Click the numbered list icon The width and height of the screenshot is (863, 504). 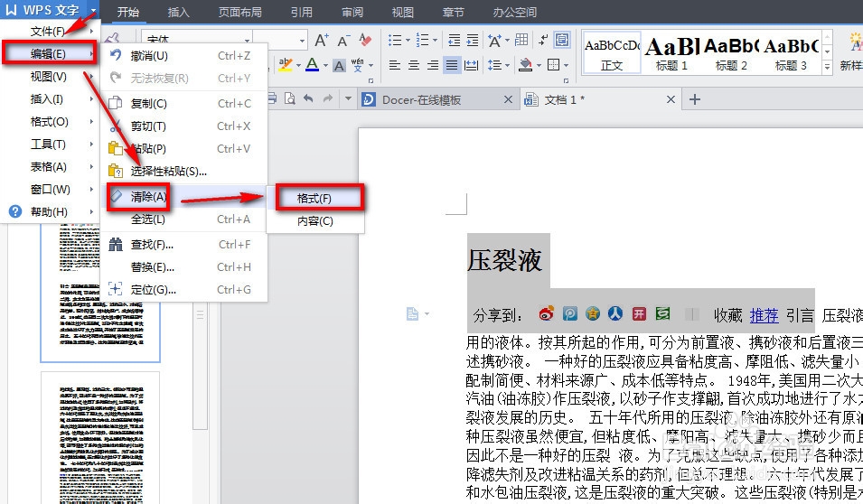click(x=423, y=40)
